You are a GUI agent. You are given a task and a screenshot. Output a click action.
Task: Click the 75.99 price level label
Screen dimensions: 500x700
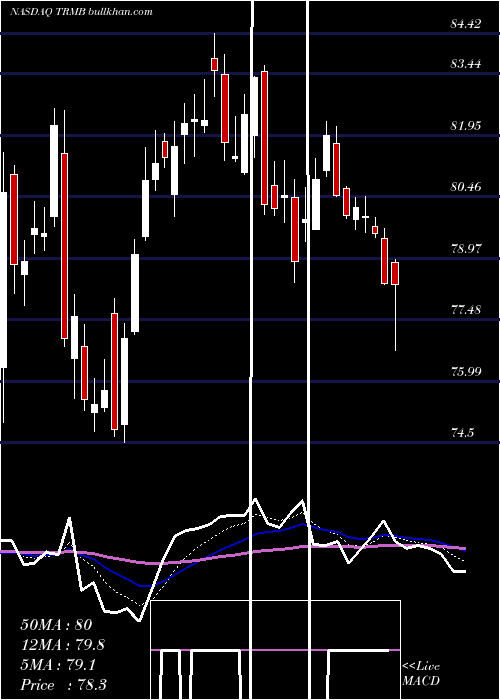pyautogui.click(x=466, y=371)
